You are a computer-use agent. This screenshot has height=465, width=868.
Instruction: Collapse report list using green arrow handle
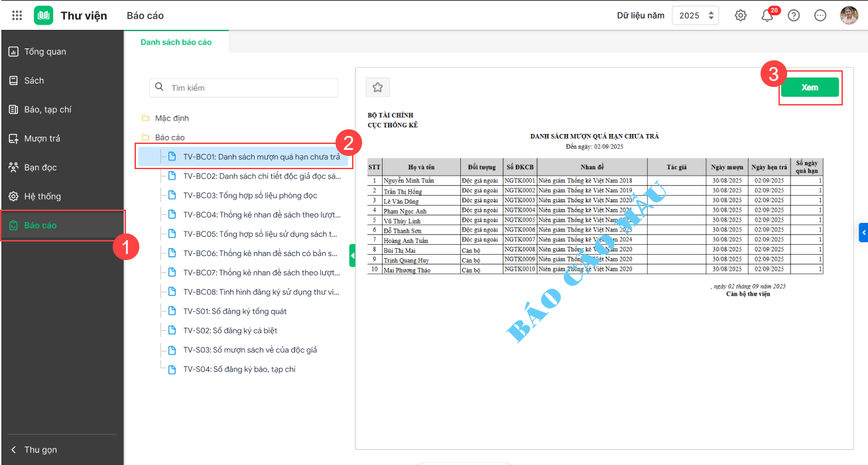pyautogui.click(x=352, y=255)
